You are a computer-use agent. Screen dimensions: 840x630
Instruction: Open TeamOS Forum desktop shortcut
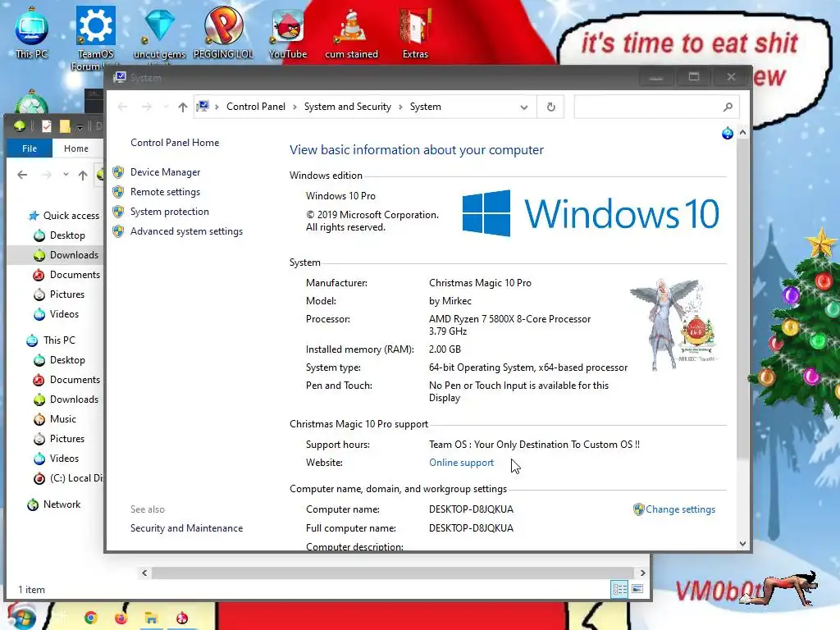pyautogui.click(x=95, y=38)
